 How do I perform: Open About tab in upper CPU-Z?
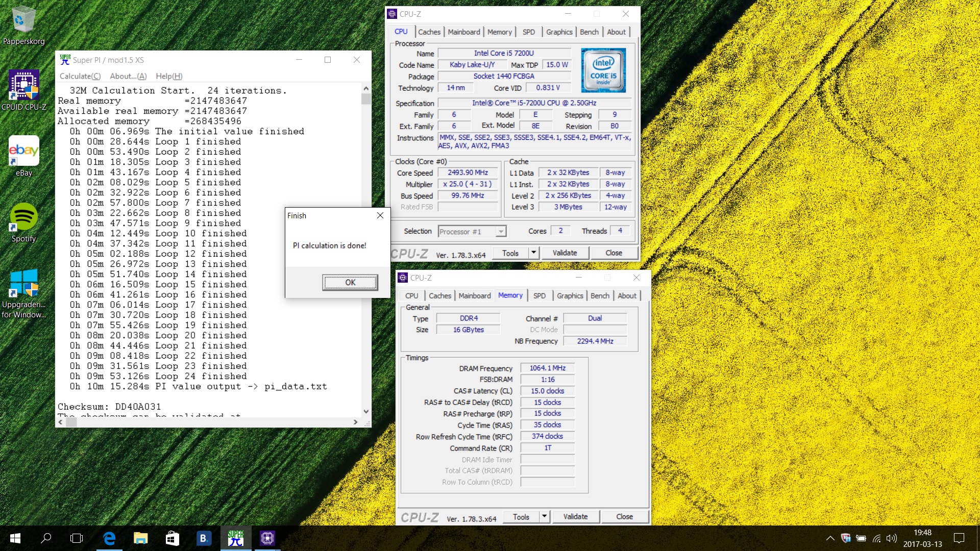coord(616,32)
